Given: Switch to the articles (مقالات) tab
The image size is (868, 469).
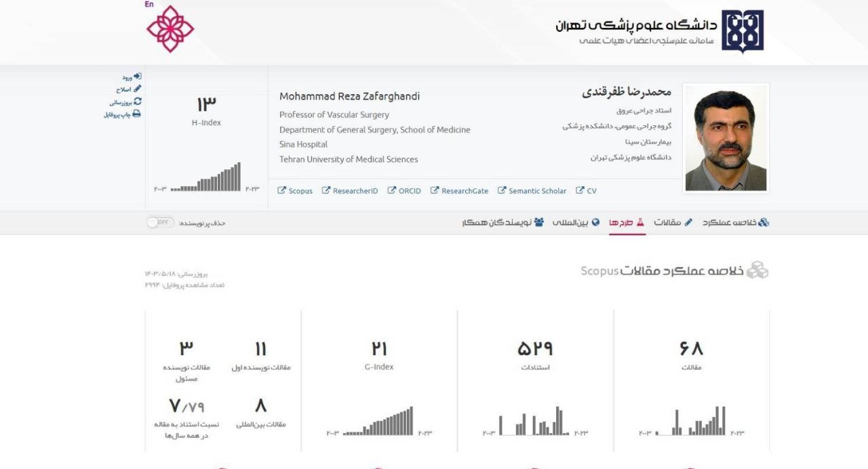Looking at the screenshot, I should (x=673, y=222).
